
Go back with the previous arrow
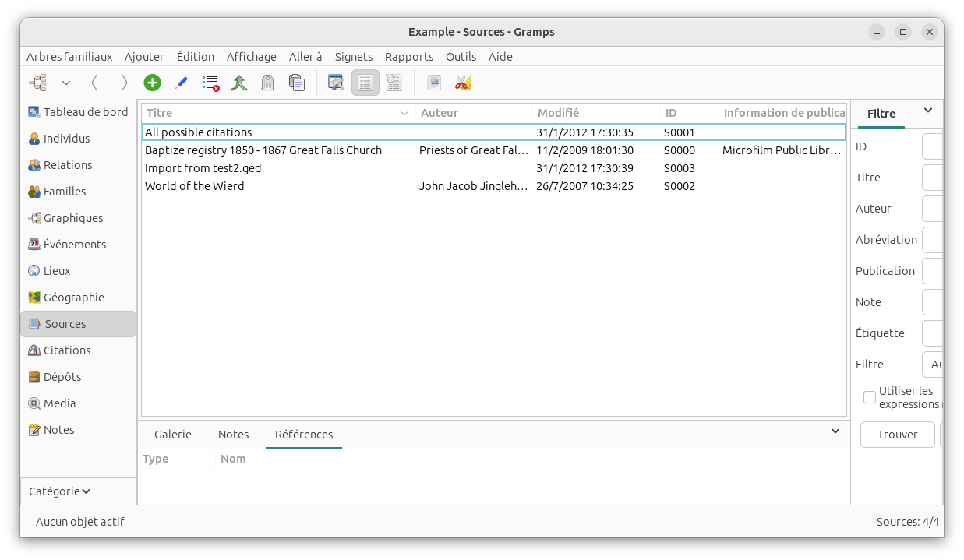click(95, 83)
